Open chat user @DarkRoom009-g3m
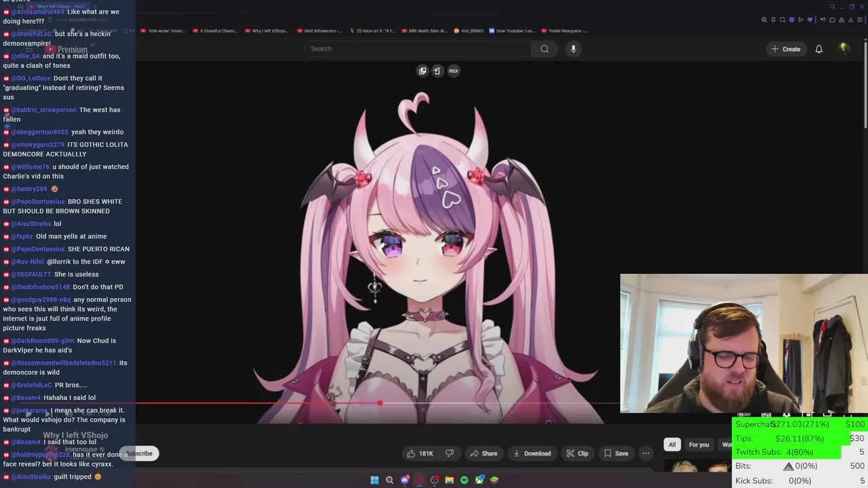This screenshot has height=488, width=868. tap(43, 341)
